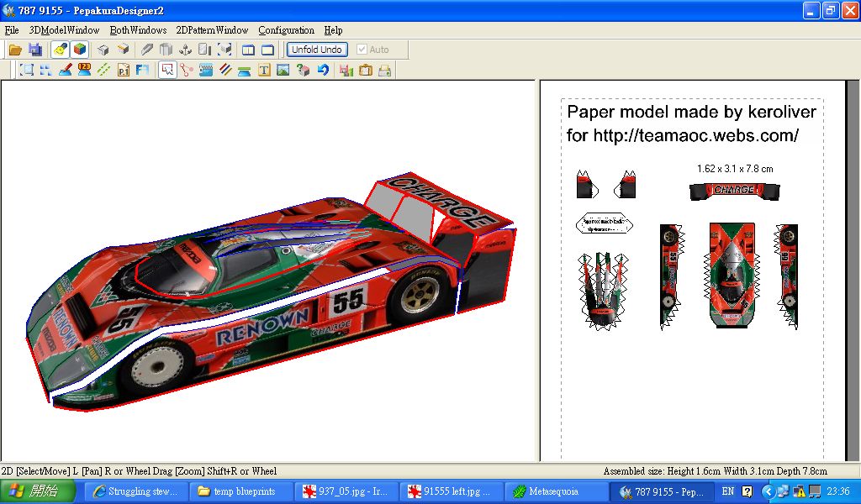Image resolution: width=861 pixels, height=504 pixels.
Task: Select the dashed rectangle selection icon
Action: pos(26,71)
